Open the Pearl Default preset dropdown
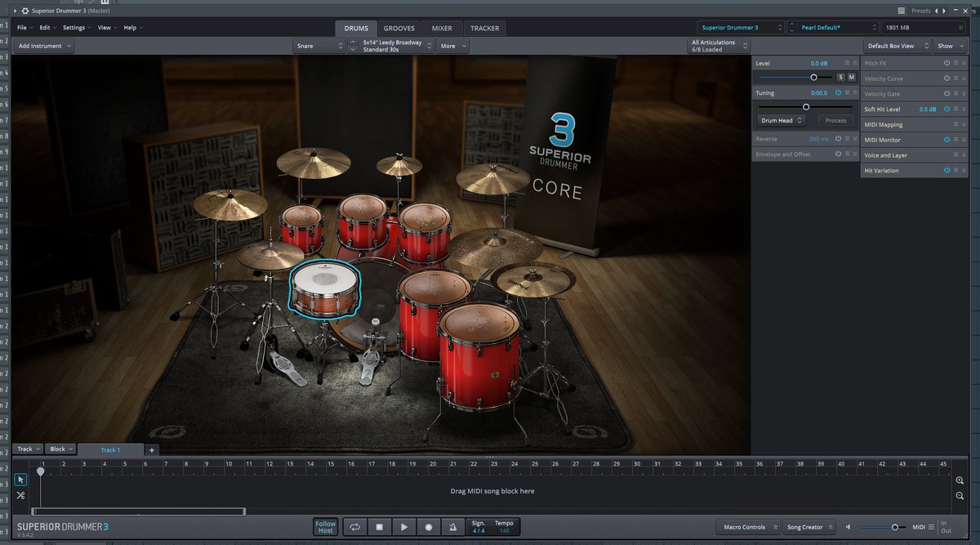This screenshot has height=545, width=980. (832, 28)
